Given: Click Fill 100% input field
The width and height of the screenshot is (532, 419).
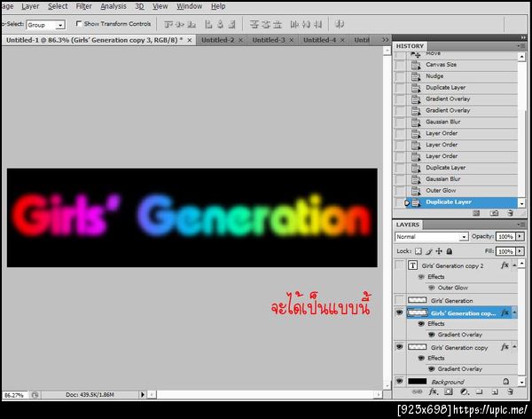Looking at the screenshot, I should pos(505,251).
